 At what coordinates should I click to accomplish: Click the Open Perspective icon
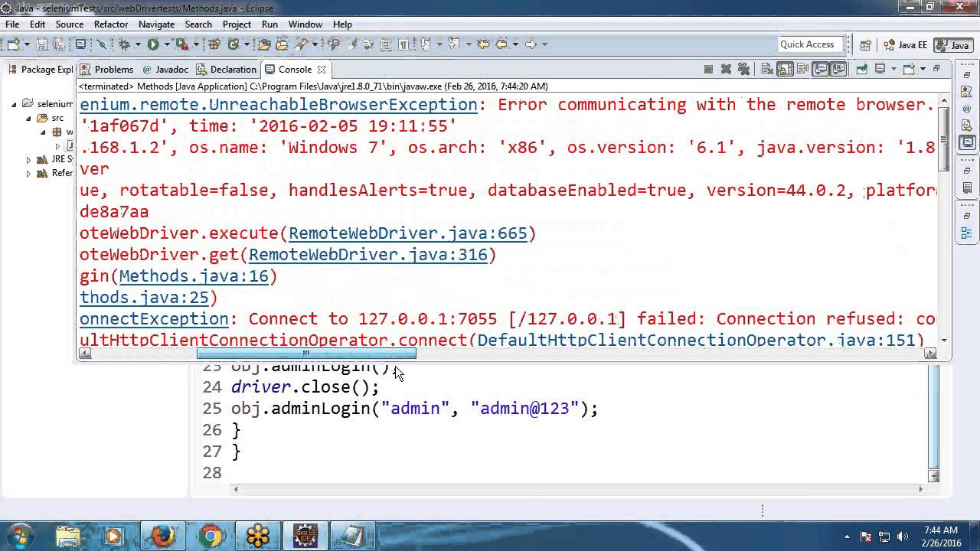point(865,45)
